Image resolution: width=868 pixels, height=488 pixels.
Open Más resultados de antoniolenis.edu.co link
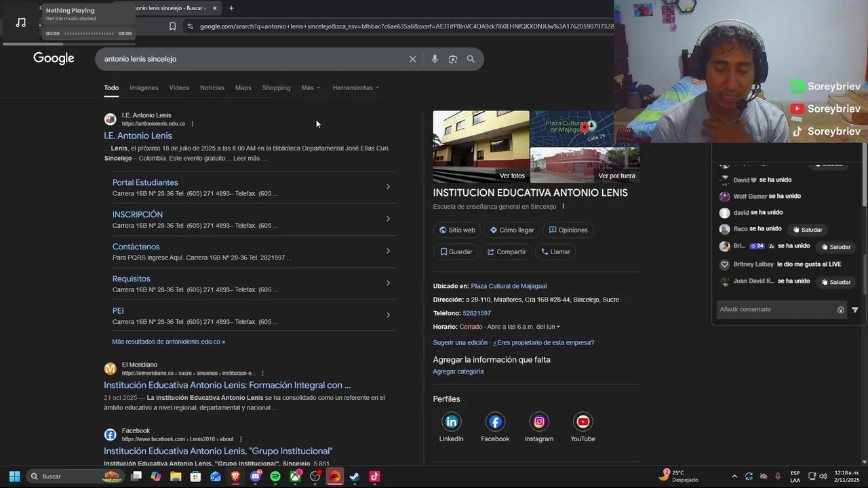168,342
